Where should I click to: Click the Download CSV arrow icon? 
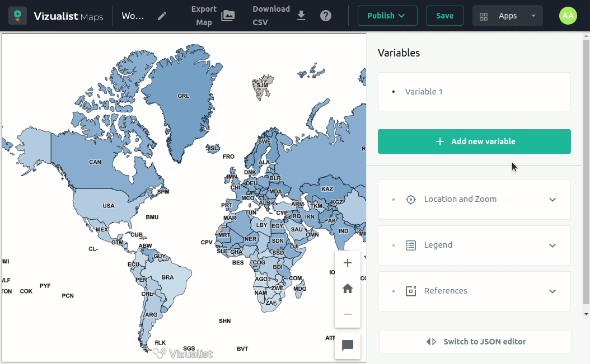pos(301,16)
